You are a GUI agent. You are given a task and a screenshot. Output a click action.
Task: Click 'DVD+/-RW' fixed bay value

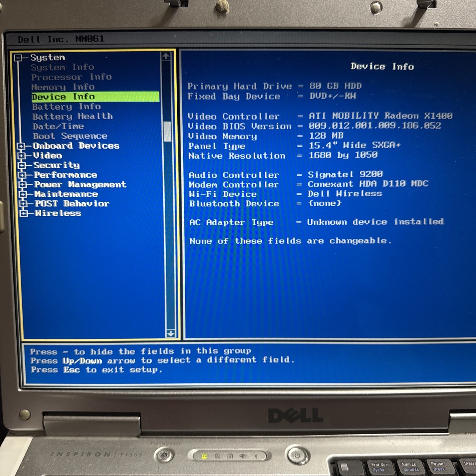(333, 96)
